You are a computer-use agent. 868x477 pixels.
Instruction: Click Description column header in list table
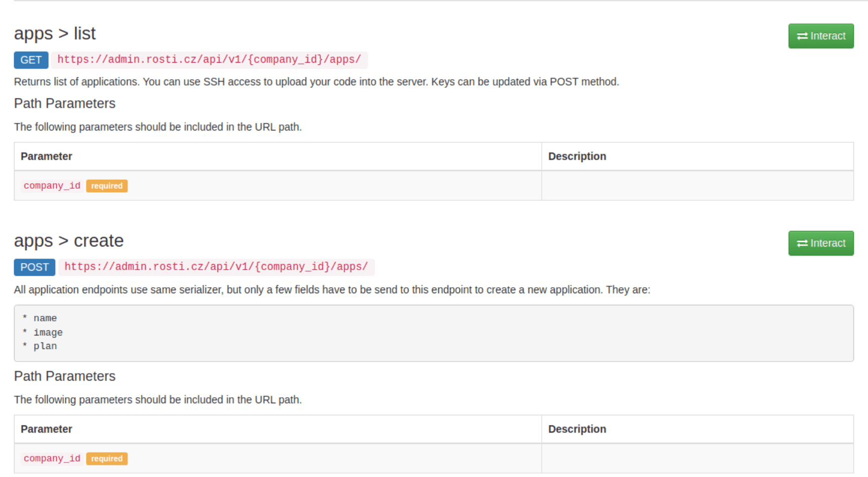pyautogui.click(x=577, y=156)
